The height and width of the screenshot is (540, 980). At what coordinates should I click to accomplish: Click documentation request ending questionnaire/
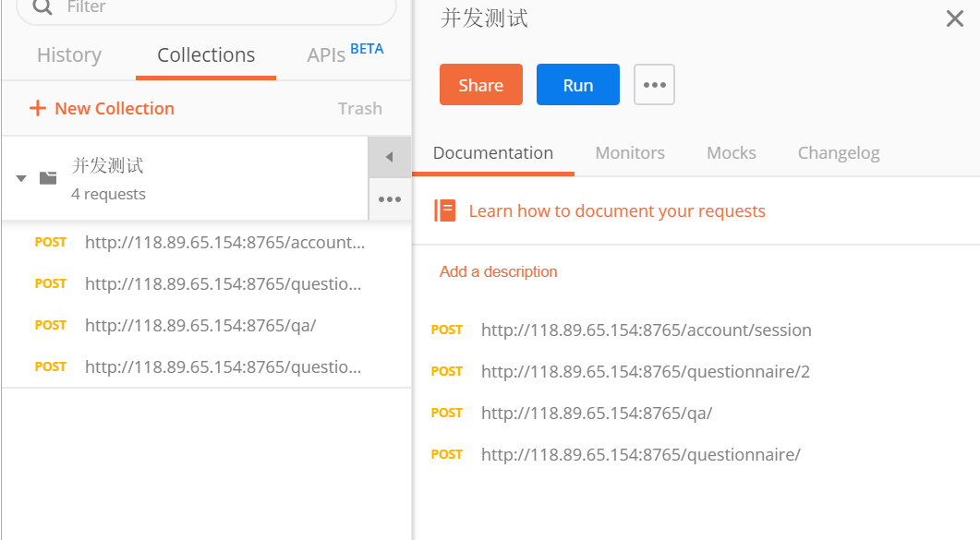pyautogui.click(x=641, y=454)
